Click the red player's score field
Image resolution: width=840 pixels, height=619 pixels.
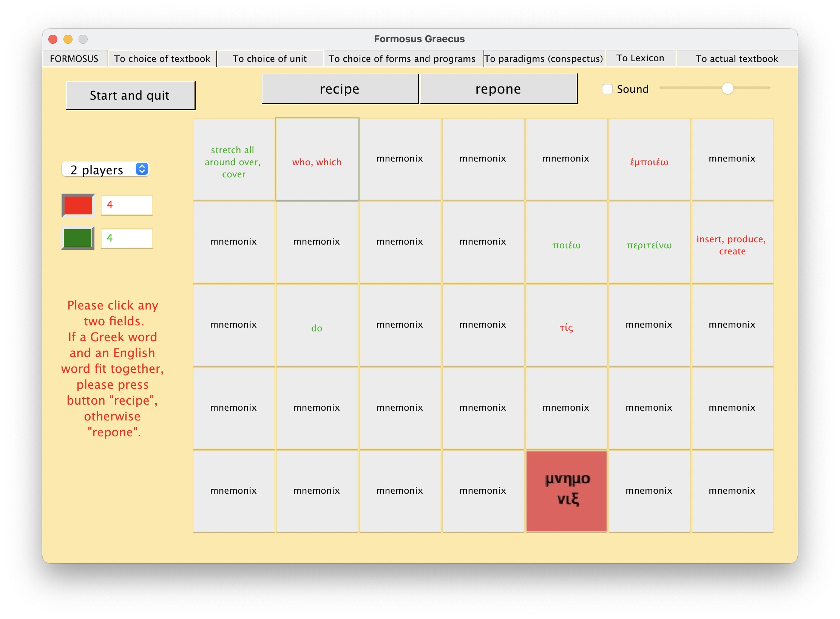point(127,205)
